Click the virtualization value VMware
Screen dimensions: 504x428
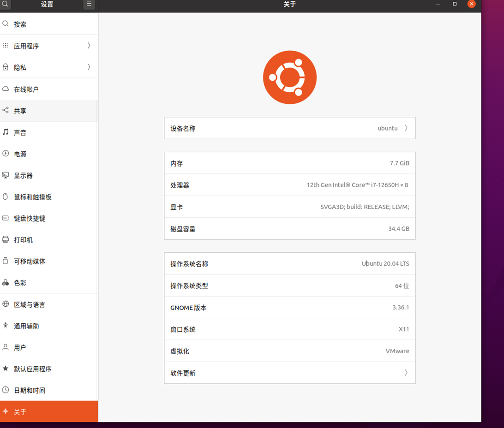click(397, 351)
